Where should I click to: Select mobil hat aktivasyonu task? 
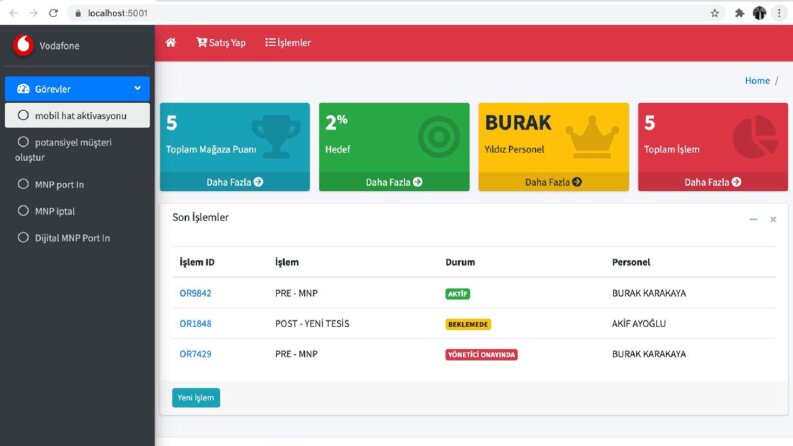[x=77, y=115]
